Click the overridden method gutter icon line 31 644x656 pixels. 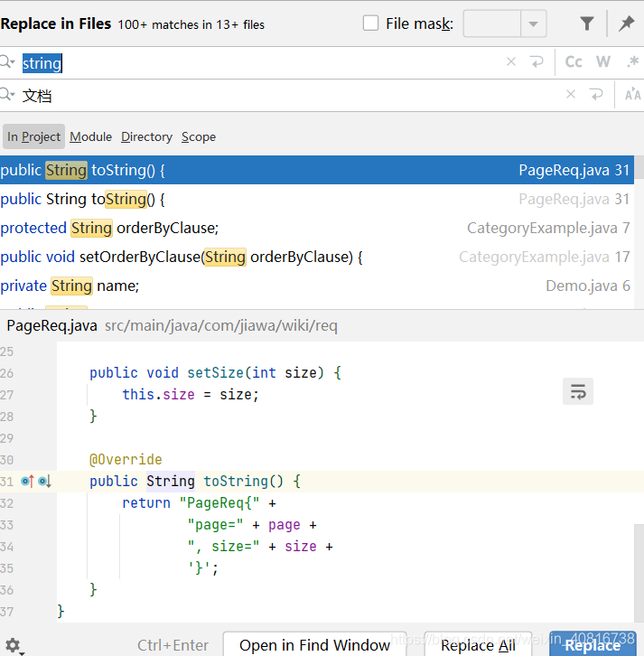point(44,481)
